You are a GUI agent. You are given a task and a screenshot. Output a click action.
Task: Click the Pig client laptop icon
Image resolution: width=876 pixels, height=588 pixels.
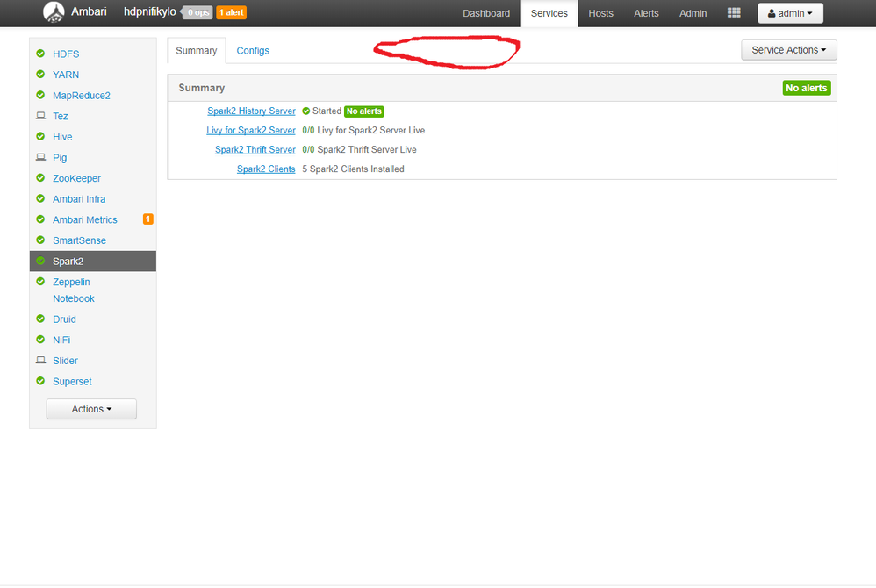click(40, 157)
